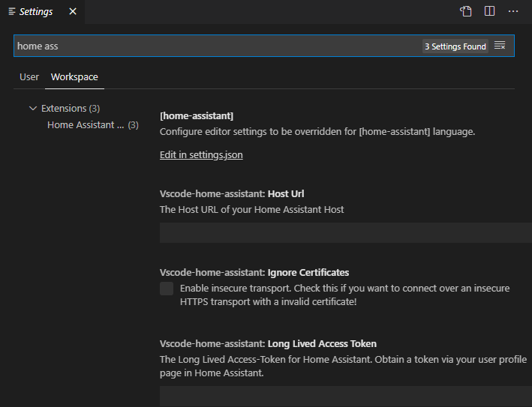Click the Host Url setting title
Image resolution: width=532 pixels, height=407 pixels.
[232, 194]
